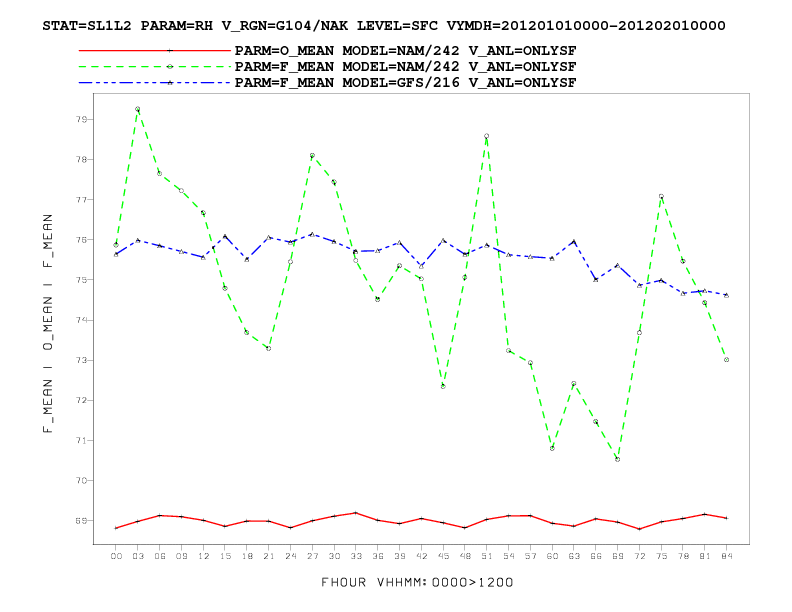The width and height of the screenshot is (792, 612).
Task: Click x-axis tick label 03
Action: (138, 556)
